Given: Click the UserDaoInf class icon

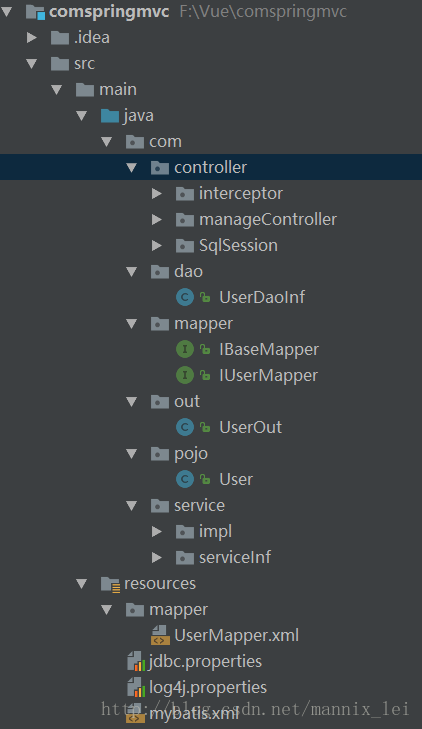Looking at the screenshot, I should click(185, 297).
